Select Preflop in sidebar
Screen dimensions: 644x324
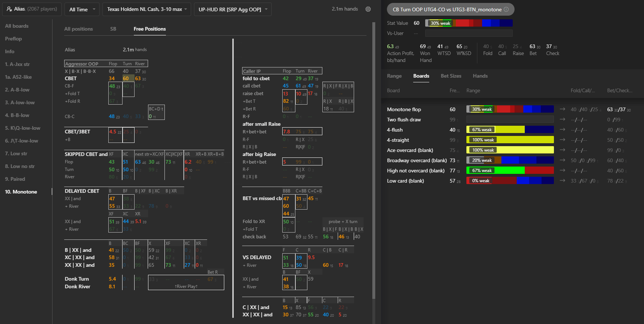coord(13,39)
